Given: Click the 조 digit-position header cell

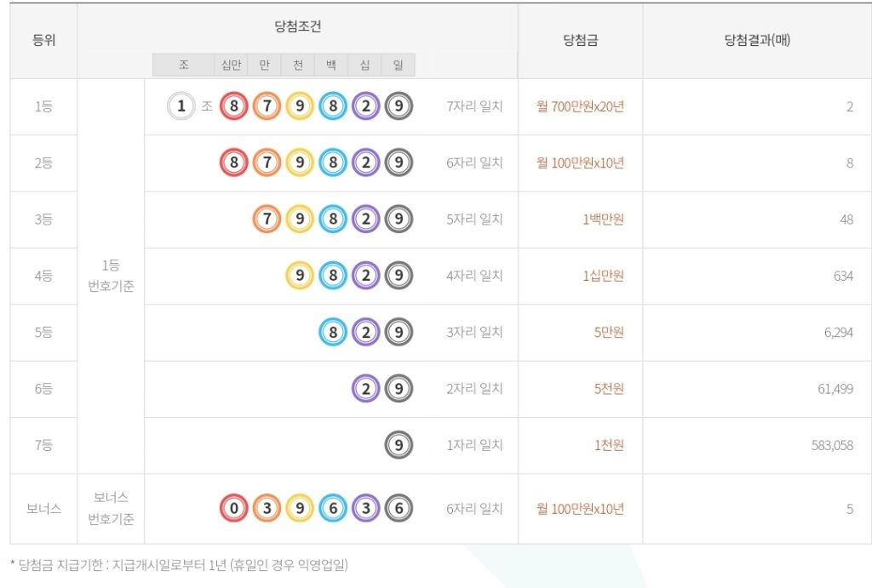Looking at the screenshot, I should click(183, 65).
